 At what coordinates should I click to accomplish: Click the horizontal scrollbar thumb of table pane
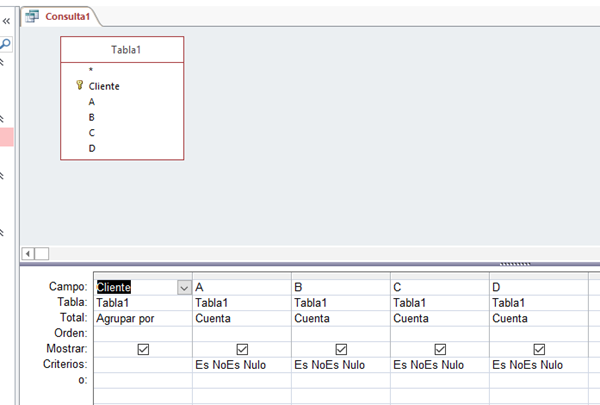42,253
